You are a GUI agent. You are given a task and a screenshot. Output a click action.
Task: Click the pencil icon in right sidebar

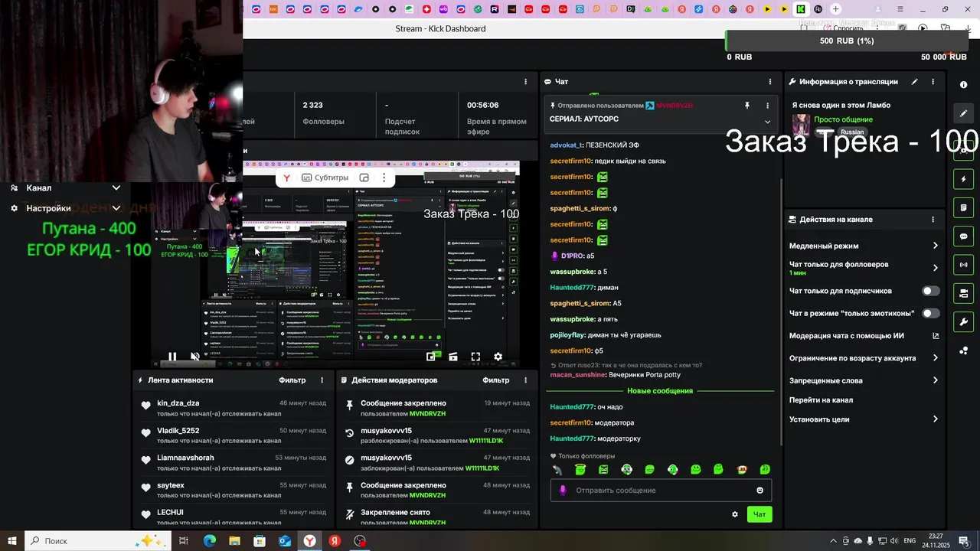(964, 113)
